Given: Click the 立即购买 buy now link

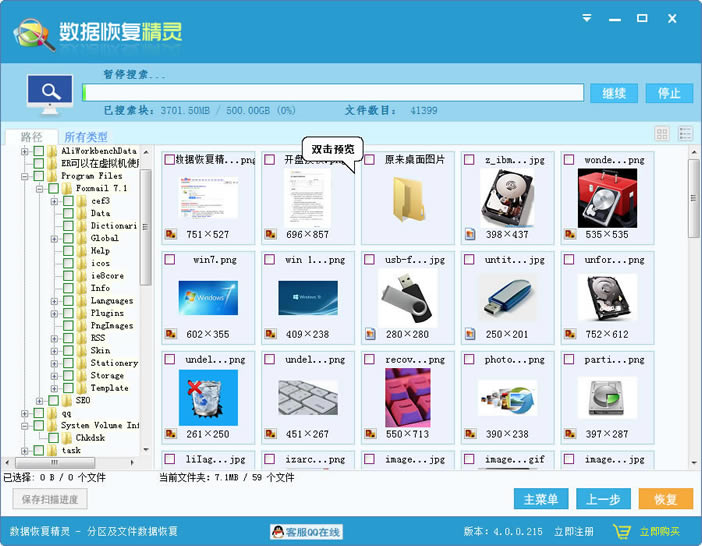Looking at the screenshot, I should pyautogui.click(x=659, y=532).
